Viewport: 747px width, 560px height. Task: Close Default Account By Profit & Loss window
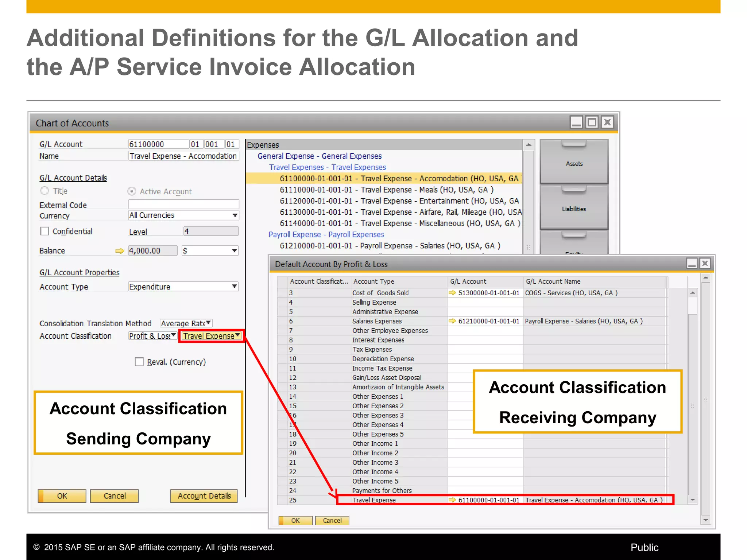(705, 264)
